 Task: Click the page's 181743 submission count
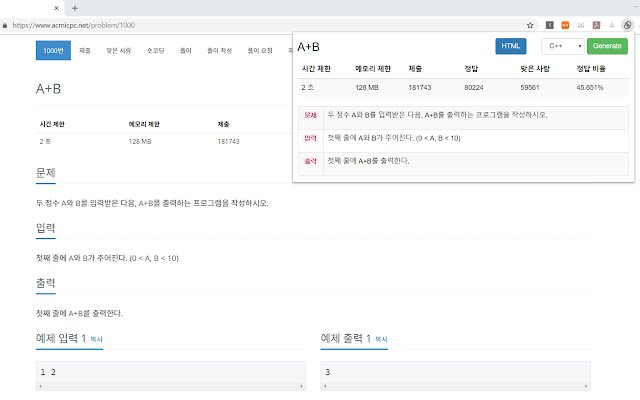[228, 142]
